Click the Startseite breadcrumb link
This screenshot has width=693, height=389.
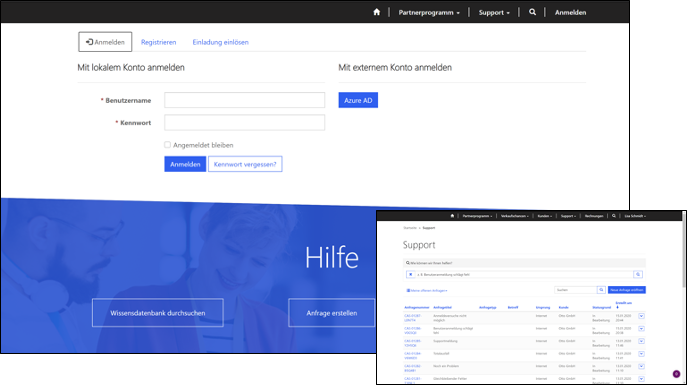[x=410, y=228]
